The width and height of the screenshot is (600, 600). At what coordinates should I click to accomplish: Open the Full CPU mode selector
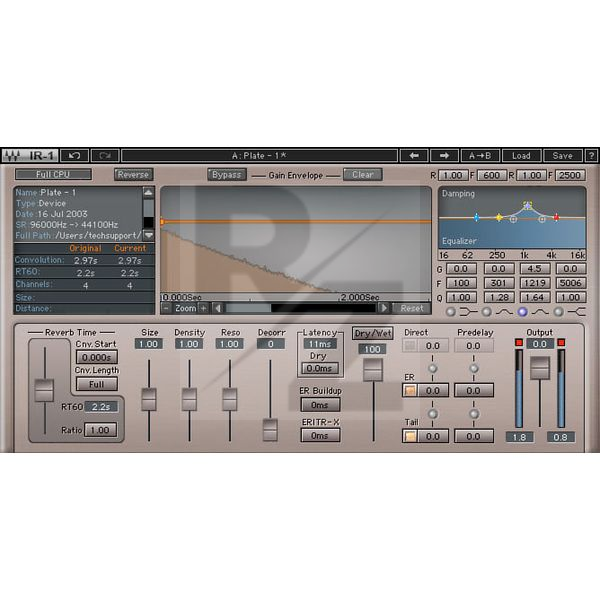53,174
